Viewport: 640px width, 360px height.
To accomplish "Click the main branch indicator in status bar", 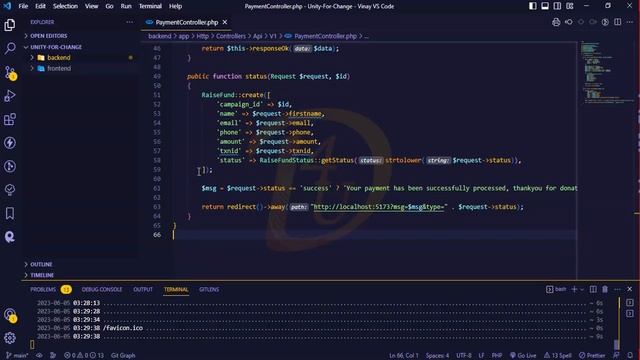I will pos(17,356).
